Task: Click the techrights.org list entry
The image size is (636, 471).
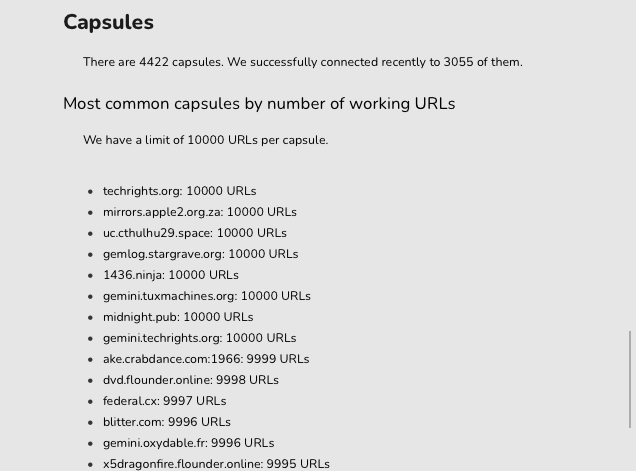Action: pyautogui.click(x=179, y=191)
